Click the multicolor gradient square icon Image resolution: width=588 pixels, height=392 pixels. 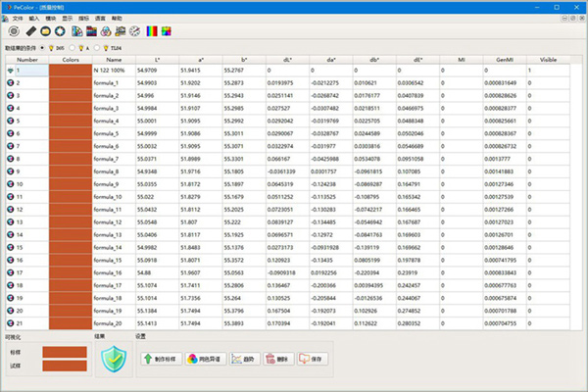[168, 31]
